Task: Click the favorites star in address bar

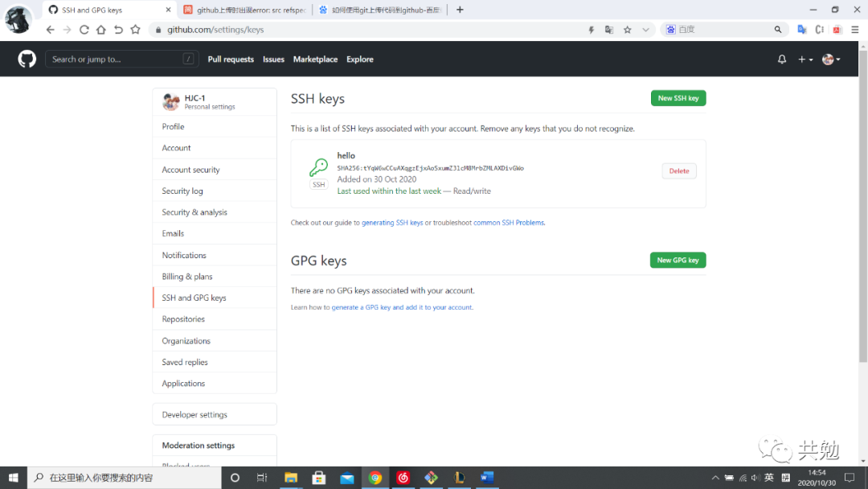Action: tap(627, 30)
